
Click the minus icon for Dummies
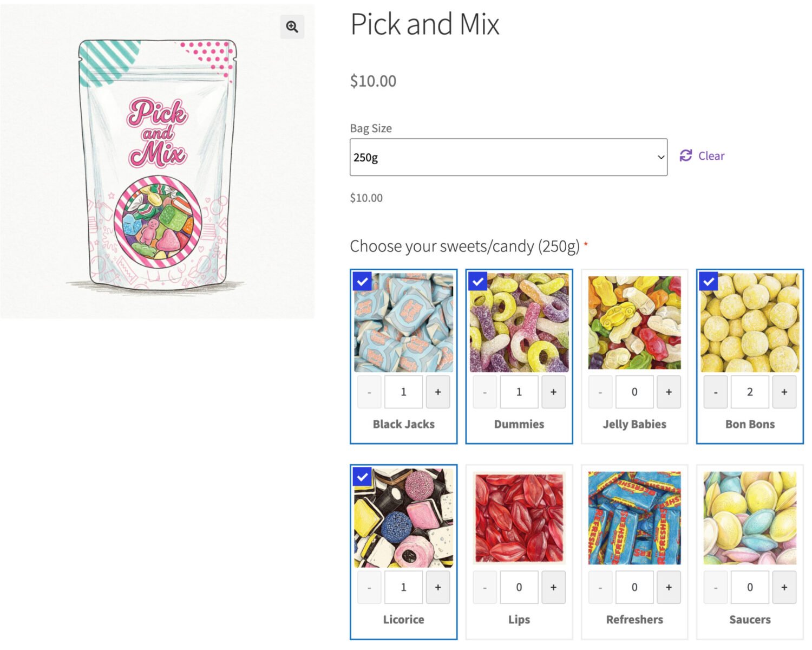click(484, 392)
